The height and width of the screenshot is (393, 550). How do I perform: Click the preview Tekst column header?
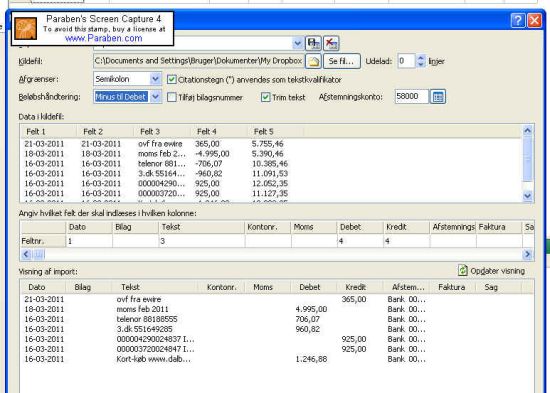pyautogui.click(x=154, y=287)
